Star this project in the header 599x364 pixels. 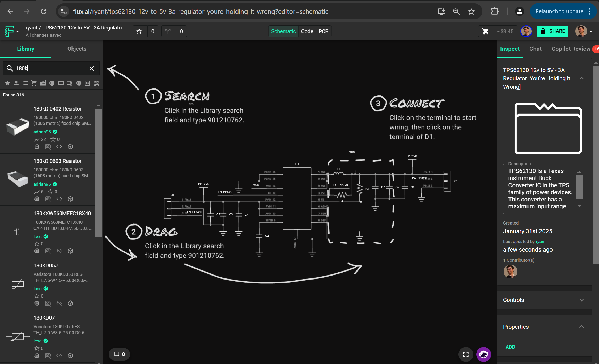[139, 31]
